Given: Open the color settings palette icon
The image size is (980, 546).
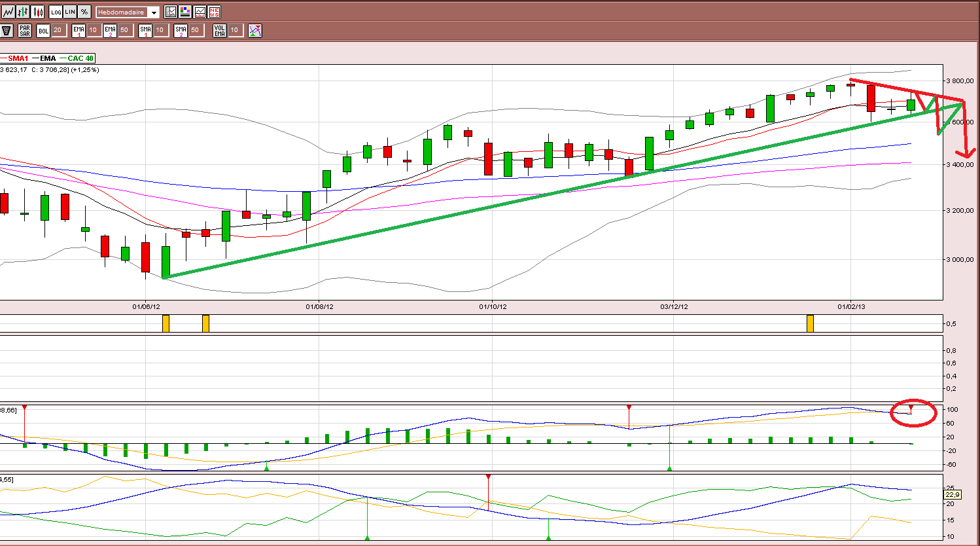Looking at the screenshot, I should pos(185,12).
